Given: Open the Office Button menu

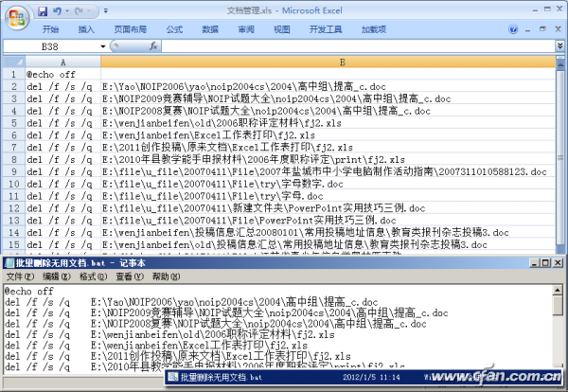Looking at the screenshot, I should (x=17, y=17).
